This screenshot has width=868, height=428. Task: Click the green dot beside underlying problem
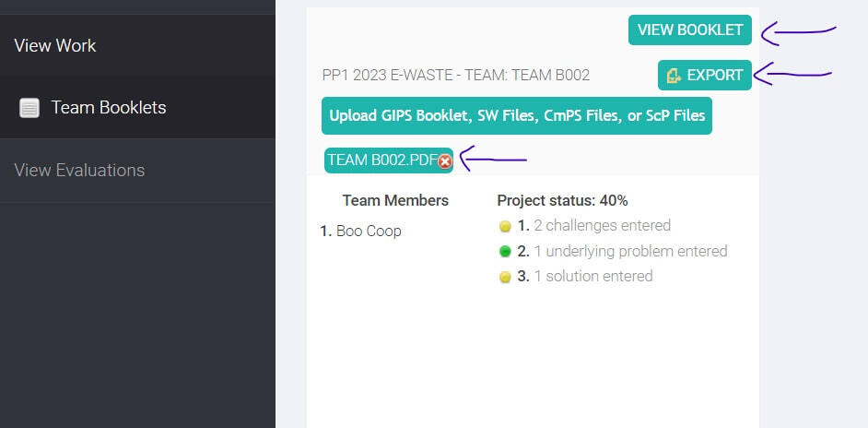[x=505, y=251]
